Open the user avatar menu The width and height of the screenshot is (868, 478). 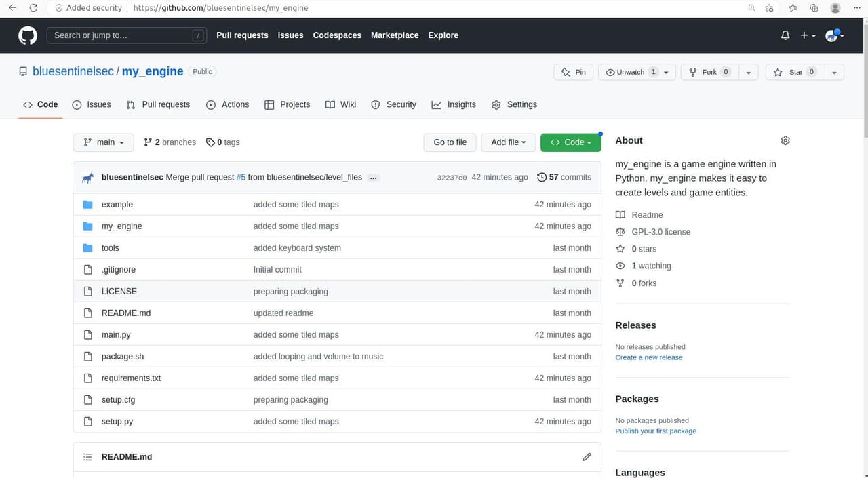[834, 35]
